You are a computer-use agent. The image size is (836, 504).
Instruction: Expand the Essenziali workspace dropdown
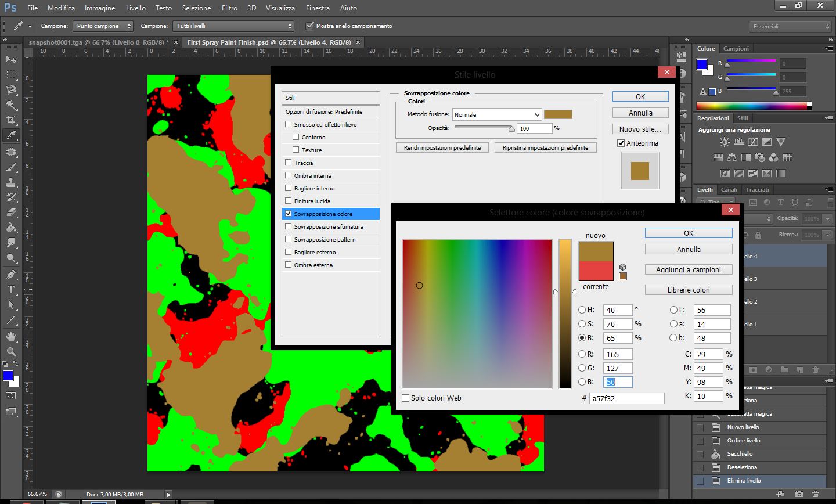(790, 26)
